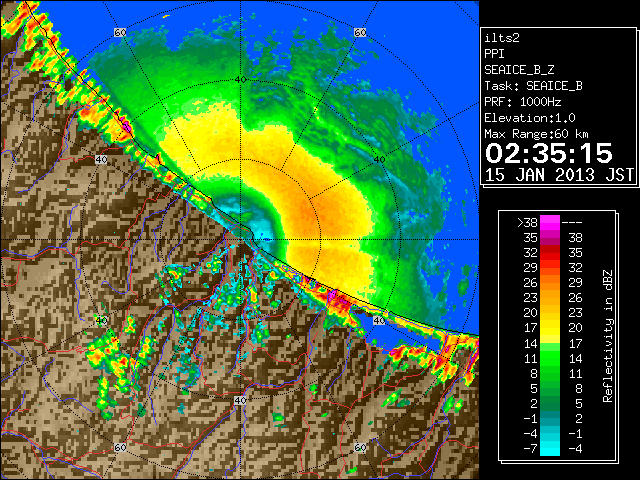640x480 pixels.
Task: Click the radar center where the crosshair lines meet
Action: point(240,240)
